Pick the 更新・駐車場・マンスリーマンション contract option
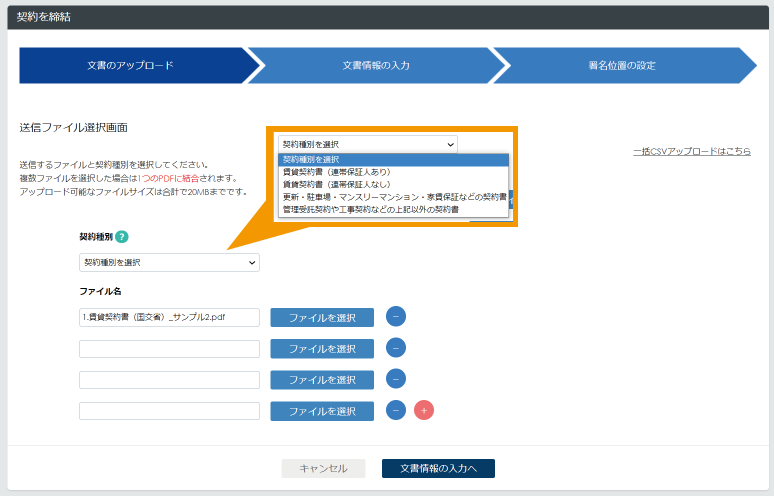 tap(393, 197)
